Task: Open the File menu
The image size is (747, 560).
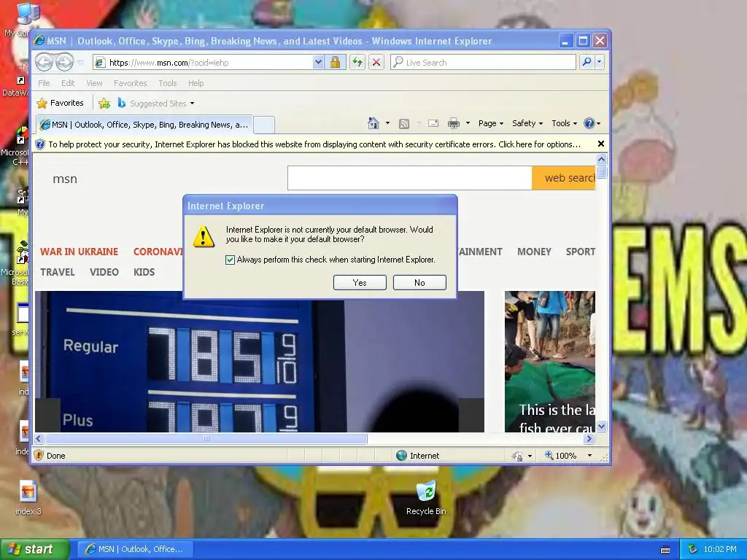Action: (x=44, y=83)
